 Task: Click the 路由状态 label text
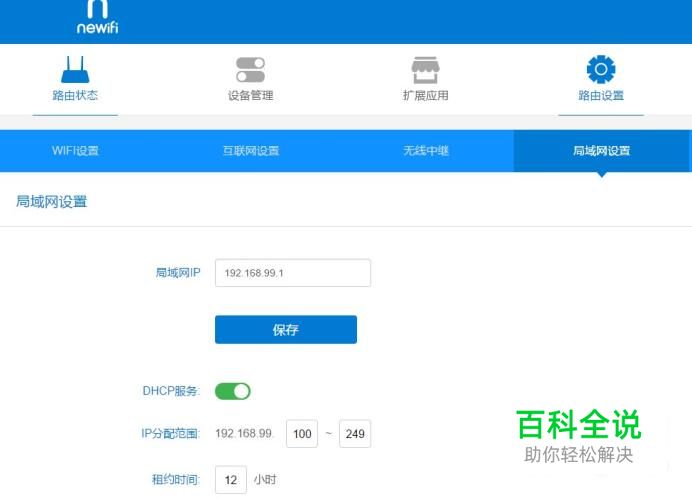(75, 95)
